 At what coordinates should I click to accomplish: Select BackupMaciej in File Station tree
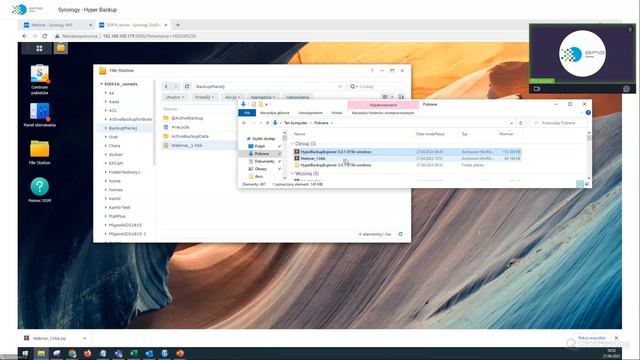click(x=123, y=128)
